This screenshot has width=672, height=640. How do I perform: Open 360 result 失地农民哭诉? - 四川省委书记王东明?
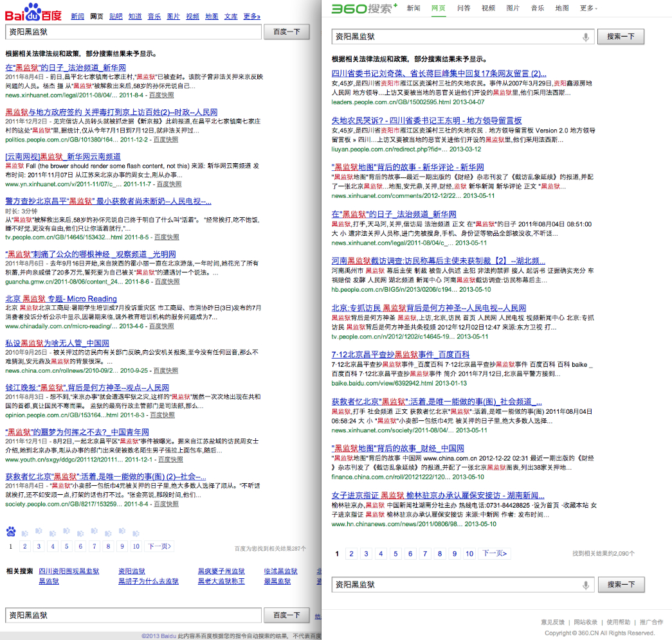426,120
